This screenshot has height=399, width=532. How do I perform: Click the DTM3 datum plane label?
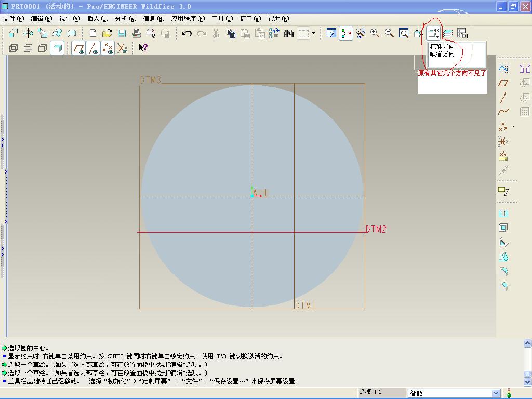[x=151, y=80]
